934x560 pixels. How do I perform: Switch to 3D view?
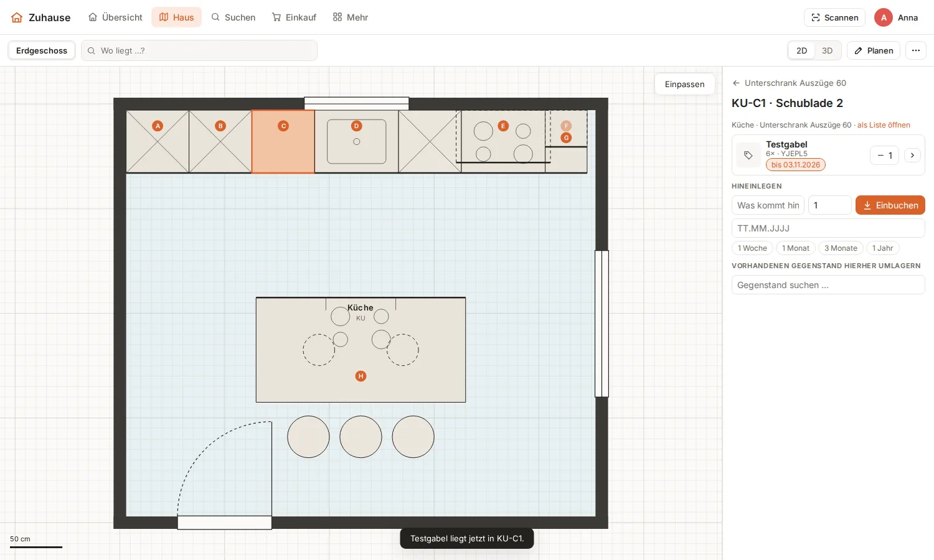click(x=828, y=50)
